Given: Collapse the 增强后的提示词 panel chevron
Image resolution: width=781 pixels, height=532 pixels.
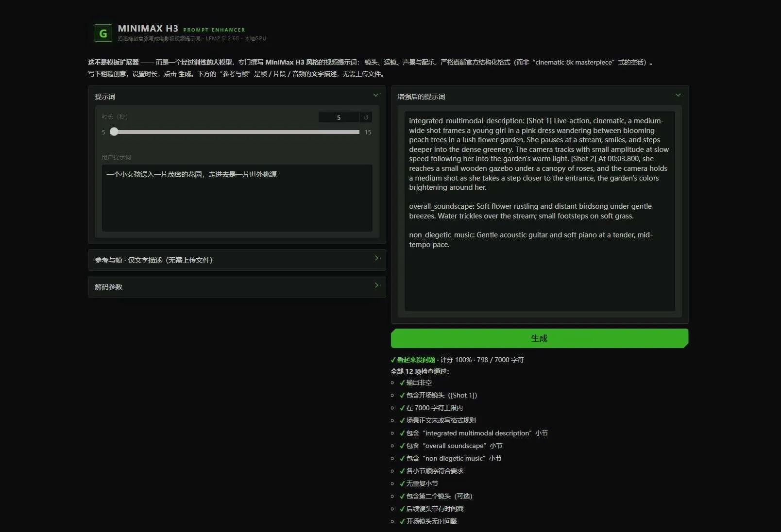Looking at the screenshot, I should [678, 95].
